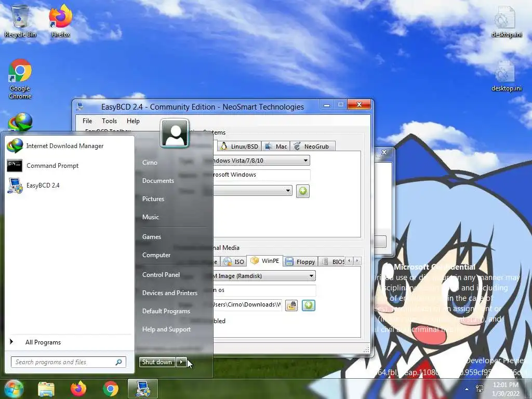The height and width of the screenshot is (399, 532).
Task: Open Cirno user folder link
Action: [x=150, y=163]
